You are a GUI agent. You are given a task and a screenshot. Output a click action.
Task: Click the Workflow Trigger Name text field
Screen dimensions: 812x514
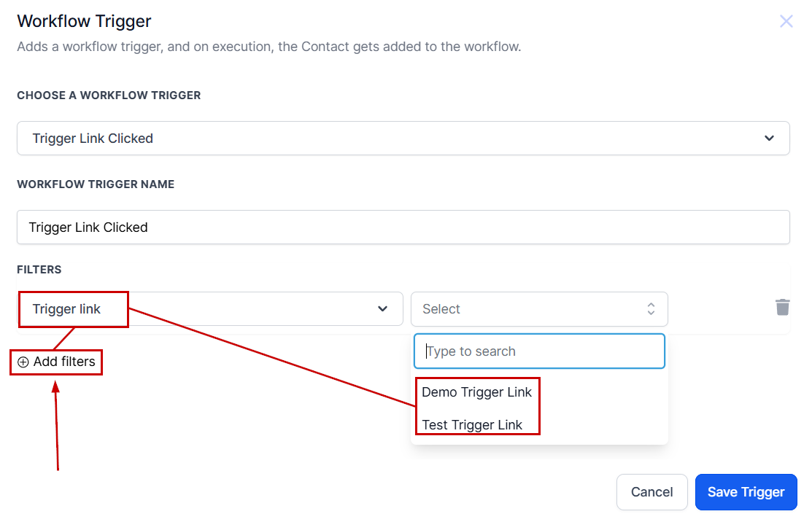pyautogui.click(x=403, y=227)
